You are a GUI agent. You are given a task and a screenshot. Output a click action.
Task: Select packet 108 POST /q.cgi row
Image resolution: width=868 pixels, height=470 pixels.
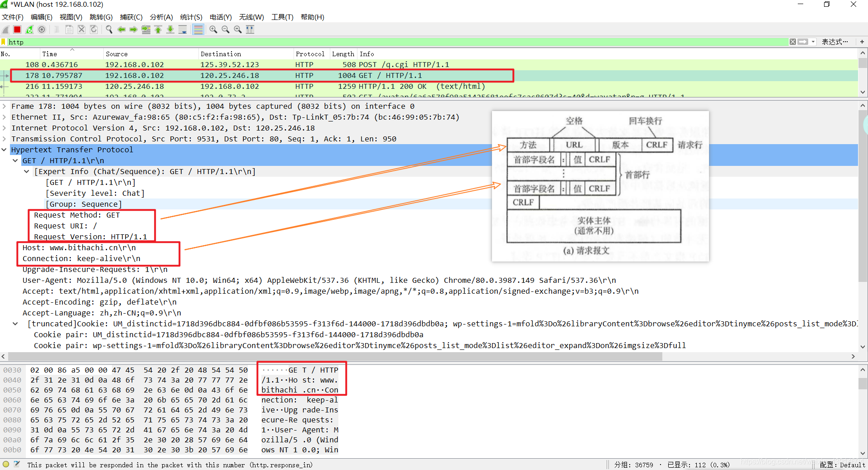(429, 65)
